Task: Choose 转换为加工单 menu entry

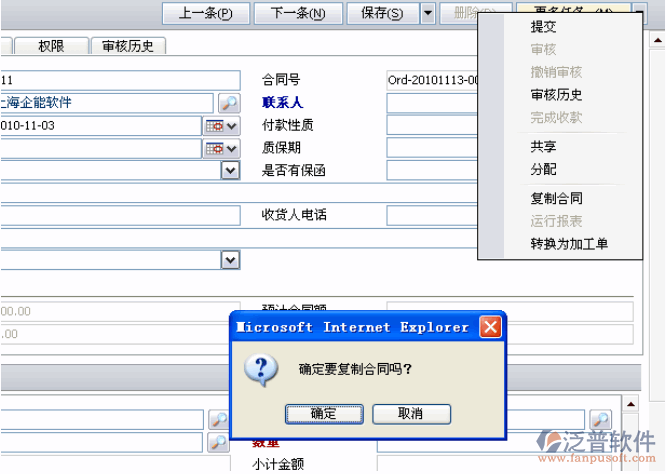Action: tap(569, 244)
